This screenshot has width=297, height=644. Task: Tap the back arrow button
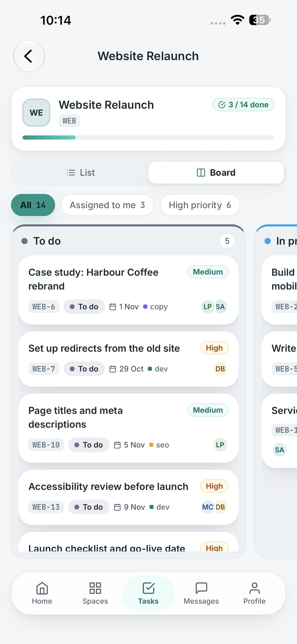coord(29,56)
